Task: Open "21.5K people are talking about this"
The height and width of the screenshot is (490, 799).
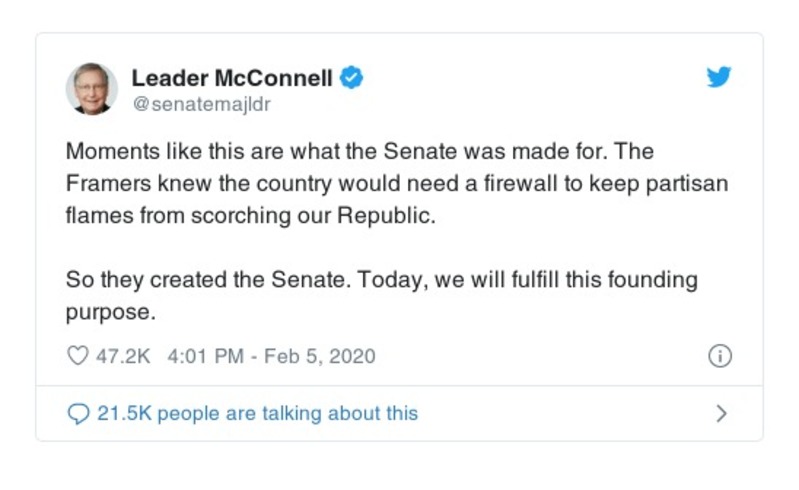Action: click(258, 413)
